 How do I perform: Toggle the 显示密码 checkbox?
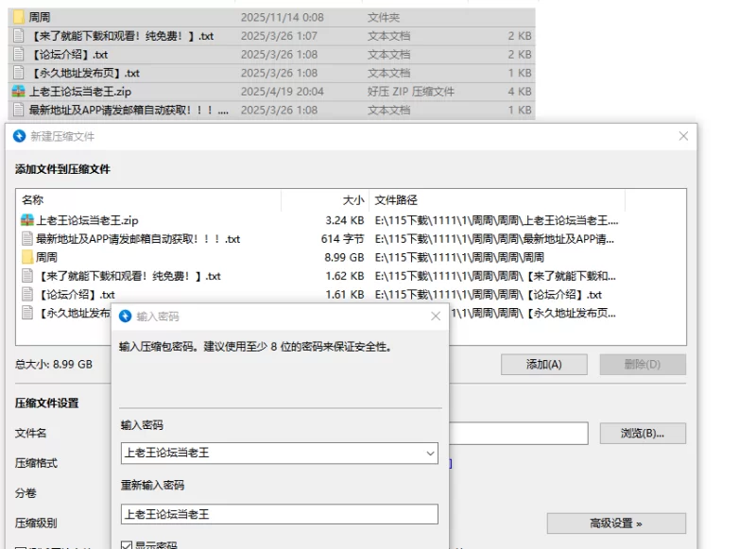[127, 545]
